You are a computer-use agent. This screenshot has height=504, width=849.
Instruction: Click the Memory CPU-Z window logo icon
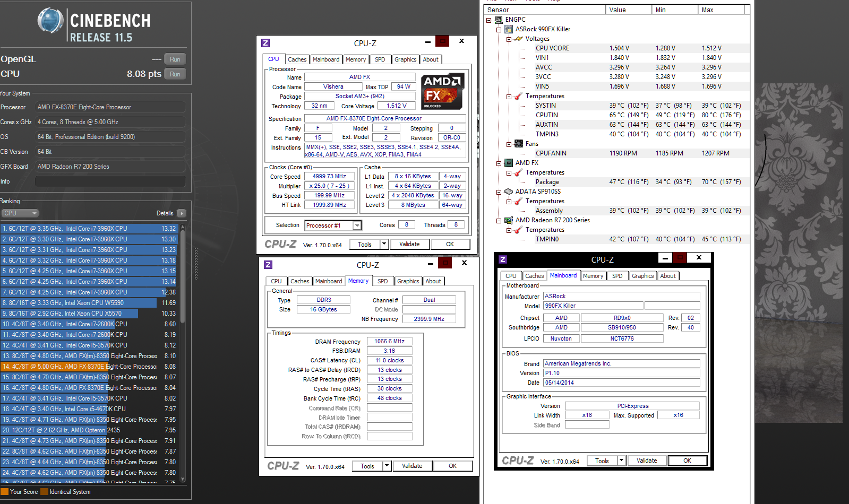[x=269, y=265]
